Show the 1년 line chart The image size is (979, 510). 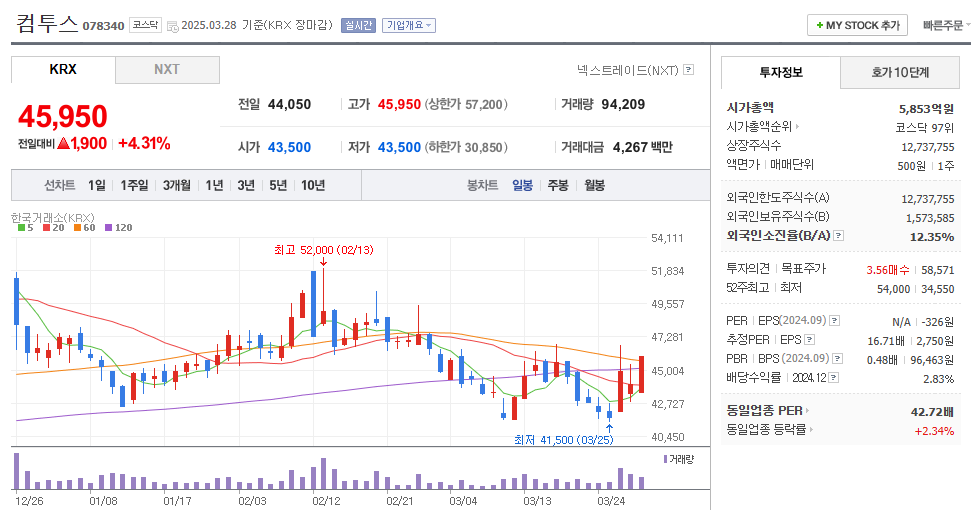(x=214, y=185)
